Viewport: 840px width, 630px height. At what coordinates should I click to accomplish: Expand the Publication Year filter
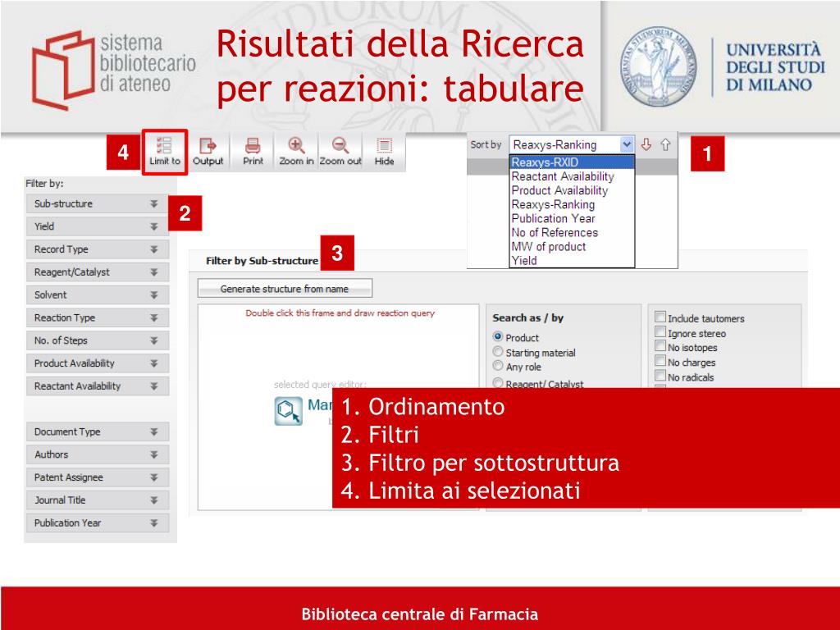(98, 523)
